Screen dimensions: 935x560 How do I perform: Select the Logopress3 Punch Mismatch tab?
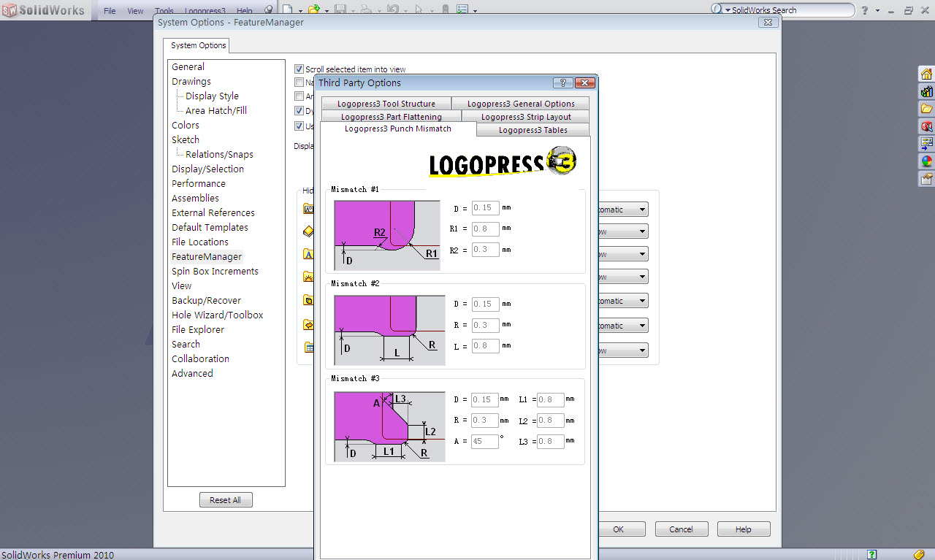point(398,129)
